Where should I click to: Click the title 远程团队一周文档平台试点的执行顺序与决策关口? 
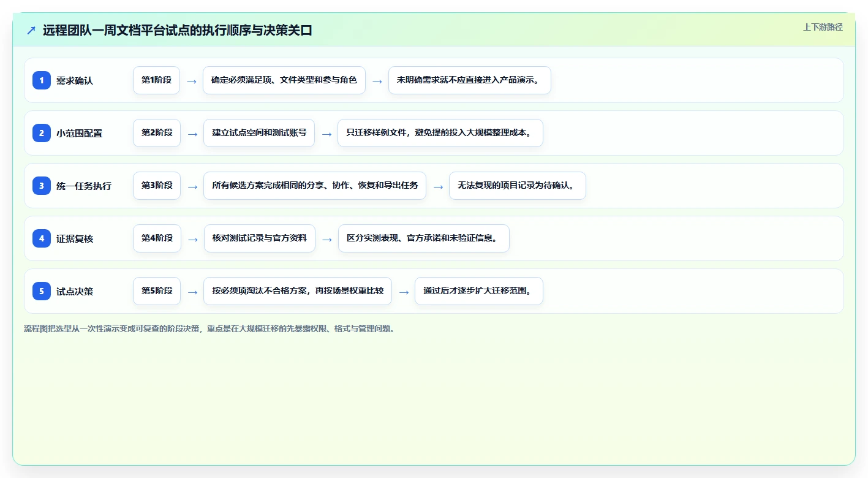coord(178,31)
